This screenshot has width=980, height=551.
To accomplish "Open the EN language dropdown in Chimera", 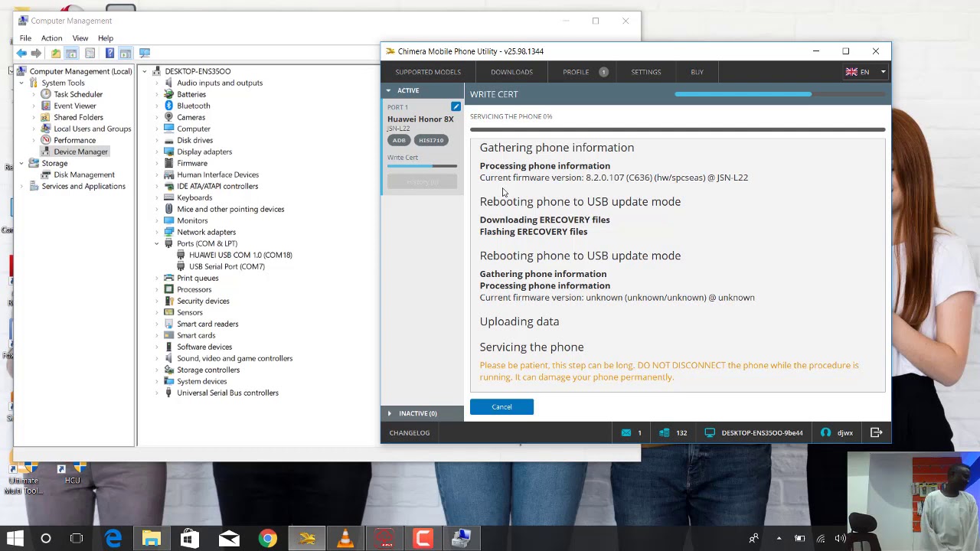I will point(865,72).
